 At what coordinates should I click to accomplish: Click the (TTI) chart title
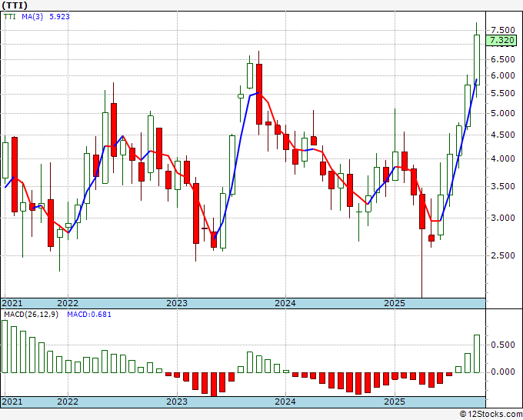point(15,5)
